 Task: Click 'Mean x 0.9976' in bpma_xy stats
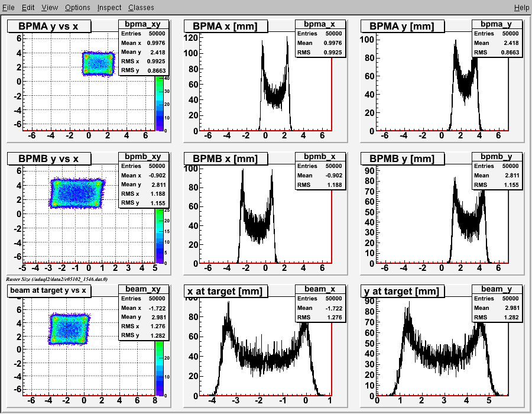(x=144, y=43)
